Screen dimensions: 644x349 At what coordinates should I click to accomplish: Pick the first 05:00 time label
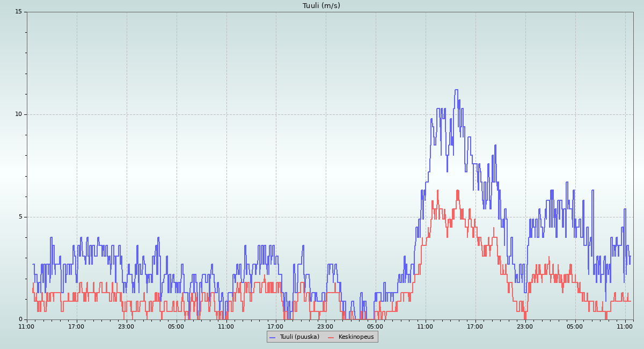(176, 326)
